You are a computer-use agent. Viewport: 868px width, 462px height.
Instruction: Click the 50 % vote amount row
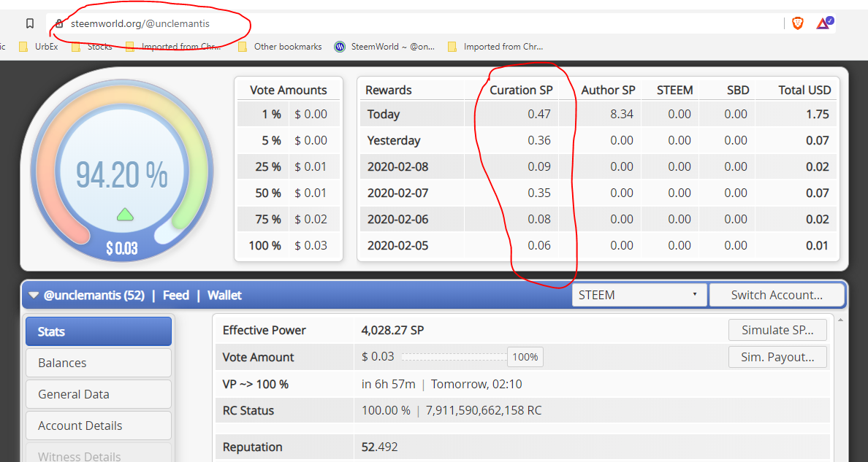[x=289, y=193]
